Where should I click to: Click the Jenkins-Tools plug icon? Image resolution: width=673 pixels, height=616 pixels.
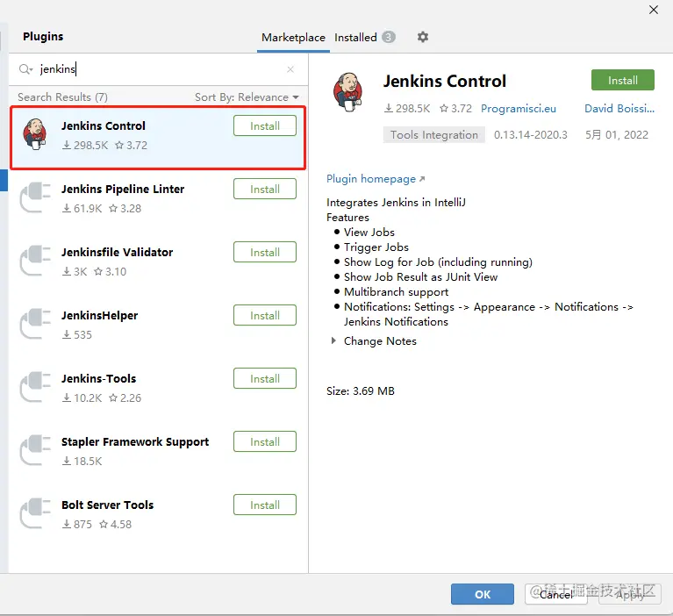35,387
